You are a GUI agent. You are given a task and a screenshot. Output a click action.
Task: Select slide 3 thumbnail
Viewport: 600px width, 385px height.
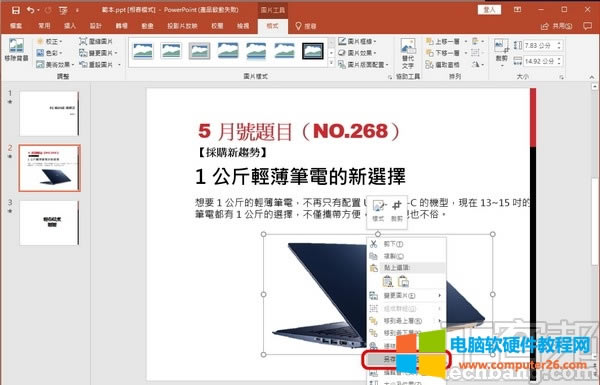pos(49,223)
